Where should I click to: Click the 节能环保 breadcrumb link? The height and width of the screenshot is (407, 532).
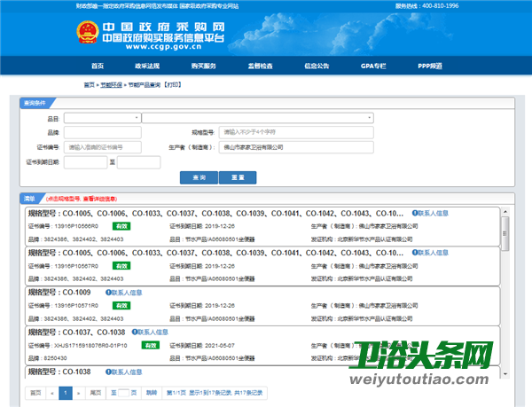111,84
